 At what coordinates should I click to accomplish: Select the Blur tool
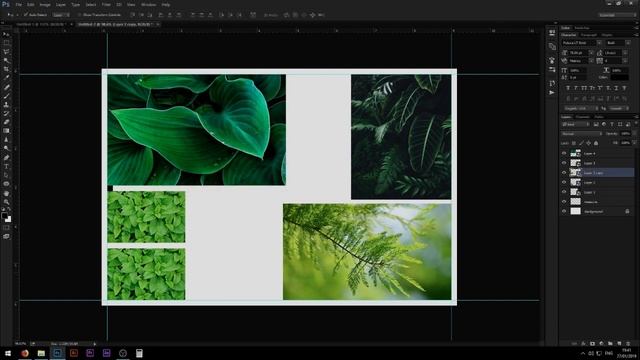click(x=6, y=140)
